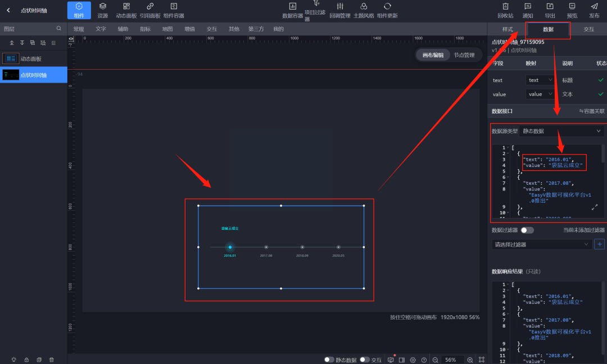
Task: Open the value field mapping dropdown
Action: pos(540,94)
